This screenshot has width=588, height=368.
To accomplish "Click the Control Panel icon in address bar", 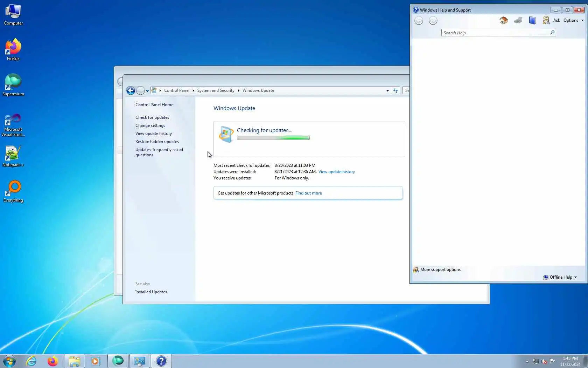I will (x=154, y=90).
